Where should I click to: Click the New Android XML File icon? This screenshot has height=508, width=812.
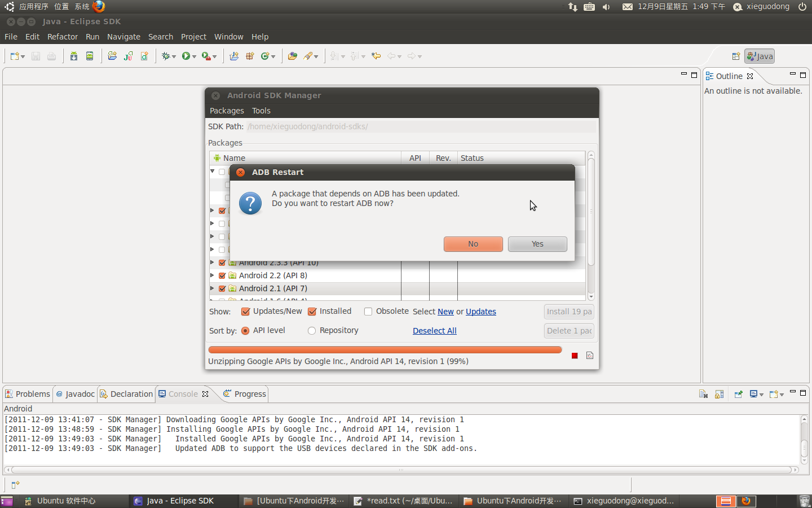click(x=144, y=56)
